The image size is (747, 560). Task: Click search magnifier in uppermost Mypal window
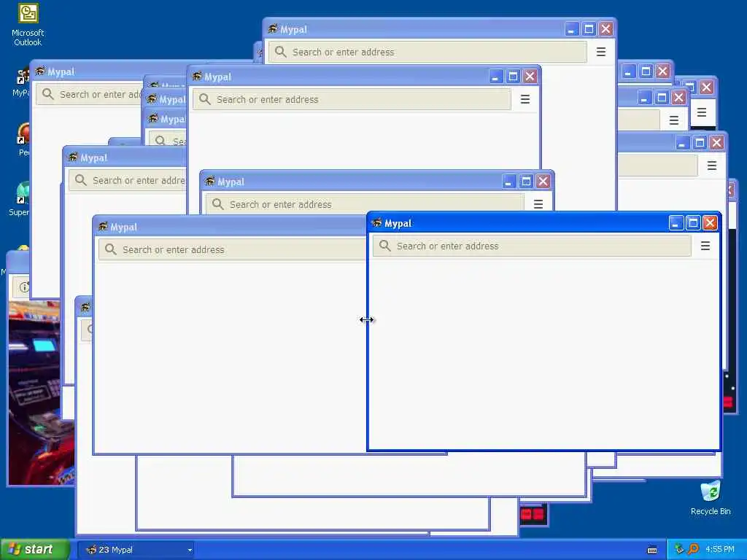pos(281,52)
